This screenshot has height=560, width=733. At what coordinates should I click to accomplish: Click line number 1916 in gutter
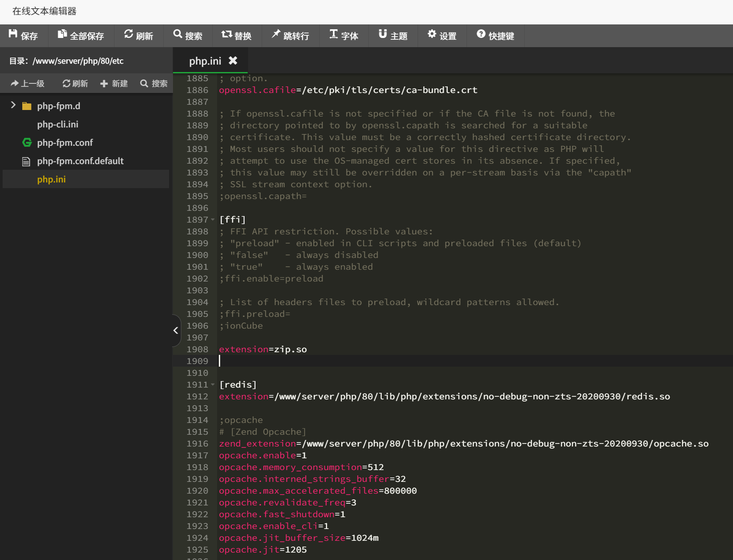pyautogui.click(x=197, y=443)
